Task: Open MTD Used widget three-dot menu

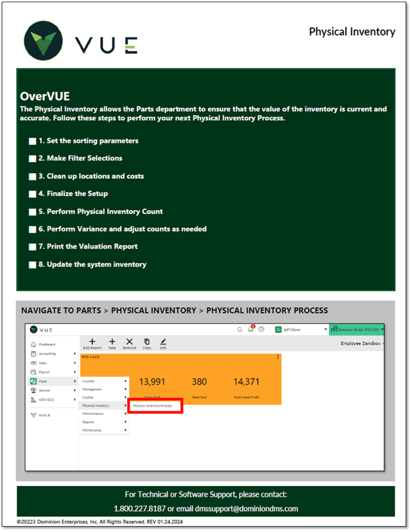Action: 278,357
